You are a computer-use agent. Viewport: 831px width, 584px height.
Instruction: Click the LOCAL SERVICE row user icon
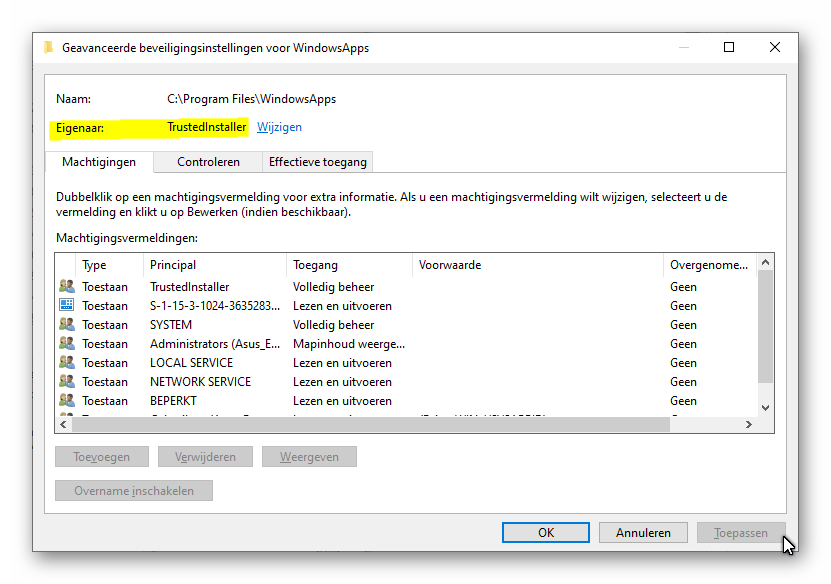coord(67,362)
